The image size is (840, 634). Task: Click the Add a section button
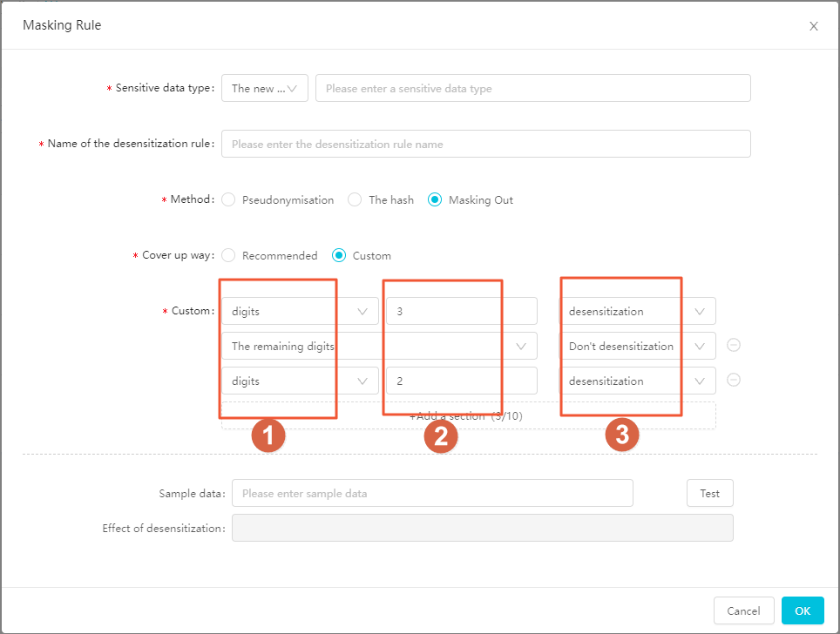[x=468, y=416]
